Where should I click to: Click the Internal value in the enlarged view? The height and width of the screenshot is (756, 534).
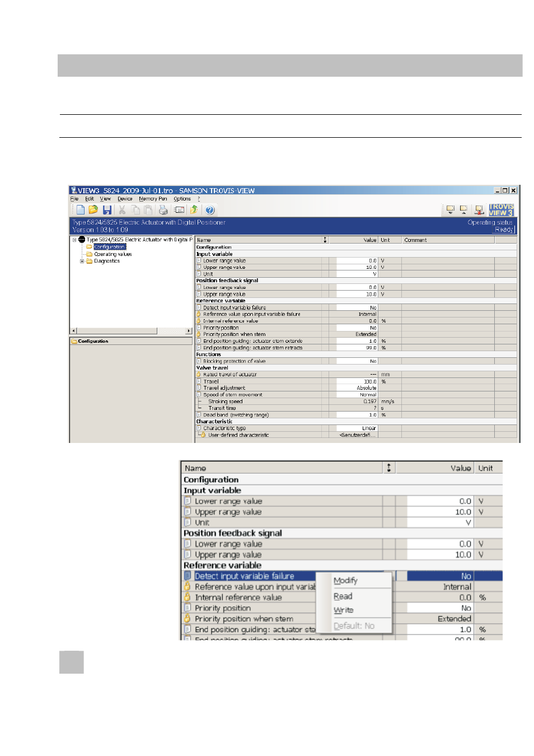tap(440, 587)
